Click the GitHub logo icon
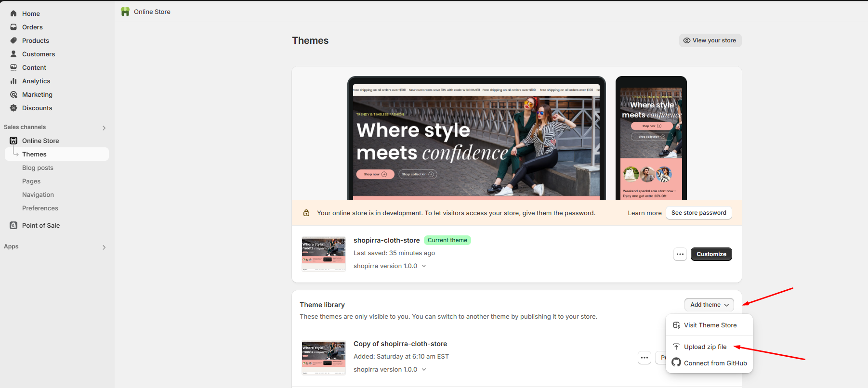This screenshot has height=388, width=868. click(676, 362)
